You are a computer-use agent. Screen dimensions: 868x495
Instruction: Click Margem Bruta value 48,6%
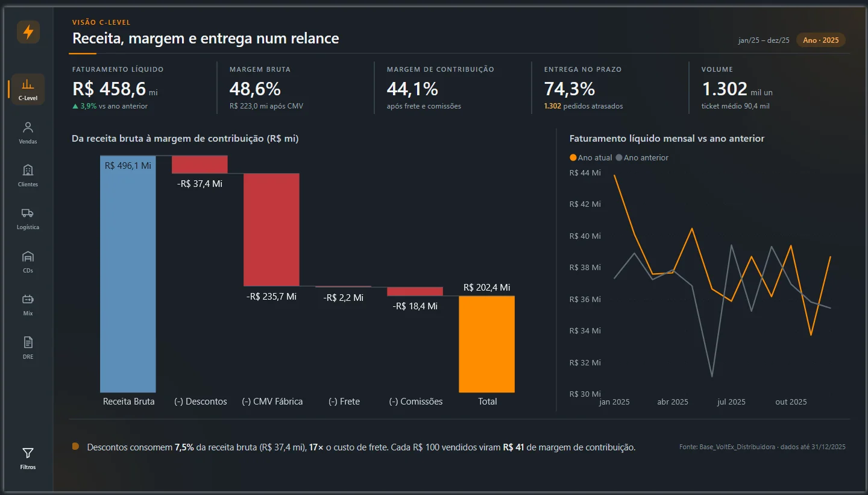[255, 89]
